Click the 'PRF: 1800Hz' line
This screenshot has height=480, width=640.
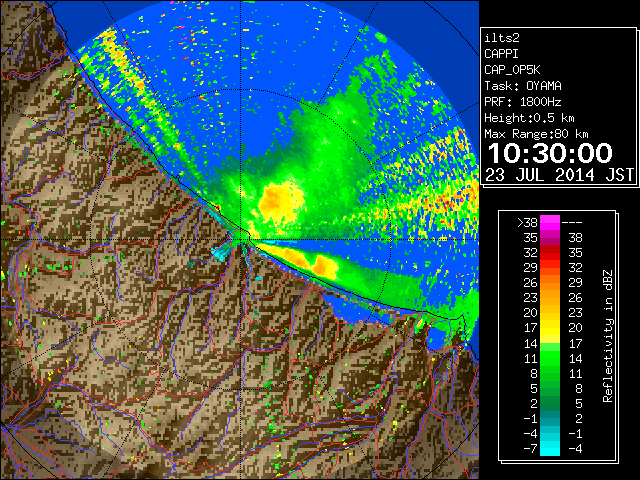(523, 102)
